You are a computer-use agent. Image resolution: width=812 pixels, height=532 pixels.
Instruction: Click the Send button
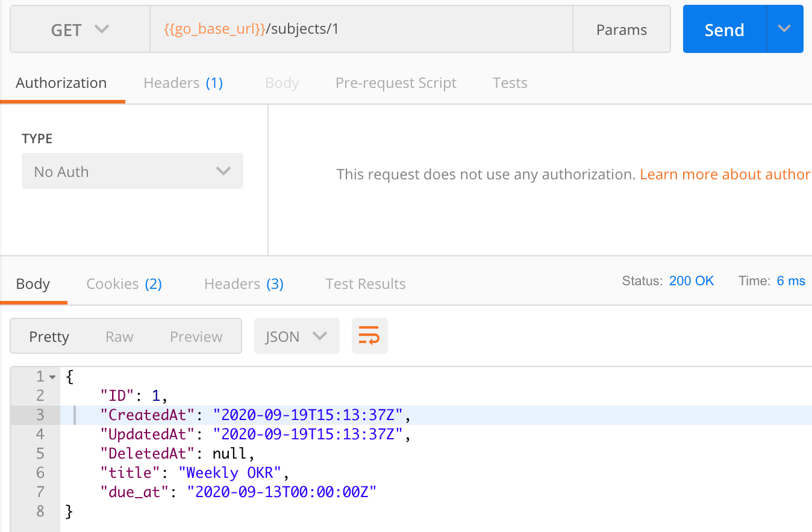click(724, 29)
